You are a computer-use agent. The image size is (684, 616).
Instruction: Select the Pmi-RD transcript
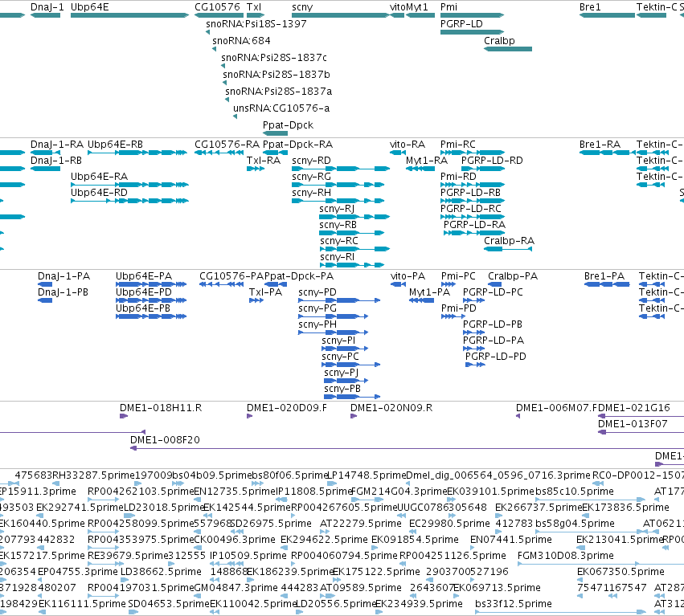point(472,185)
